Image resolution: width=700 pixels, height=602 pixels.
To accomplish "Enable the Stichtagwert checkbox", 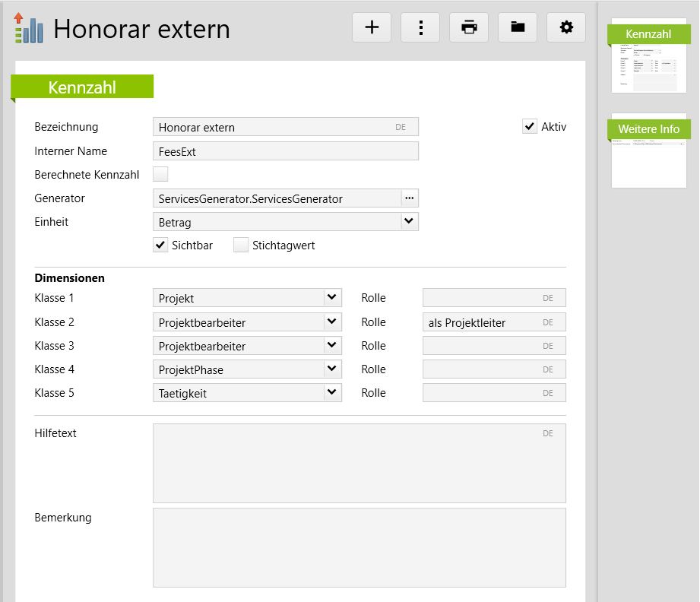I will click(x=241, y=246).
